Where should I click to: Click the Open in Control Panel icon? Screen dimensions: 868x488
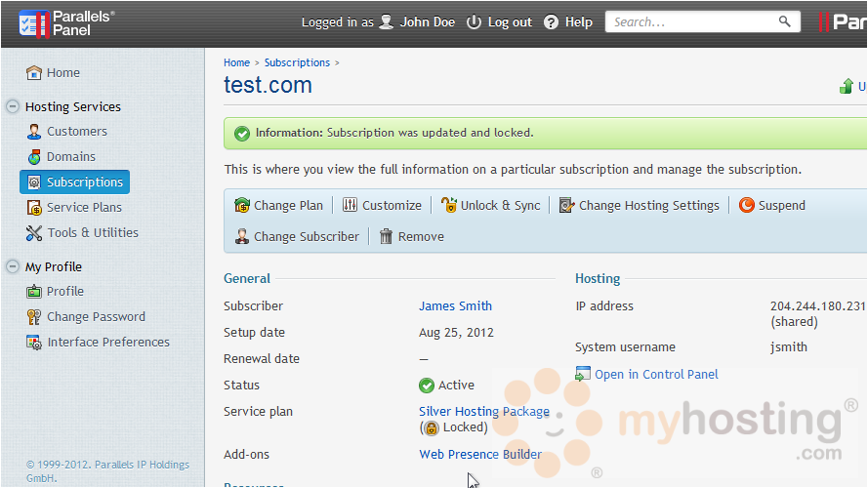tap(582, 374)
